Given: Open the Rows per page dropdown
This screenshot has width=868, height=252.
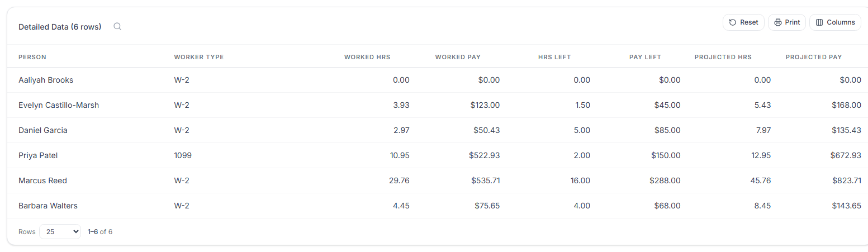Looking at the screenshot, I should pos(60,231).
